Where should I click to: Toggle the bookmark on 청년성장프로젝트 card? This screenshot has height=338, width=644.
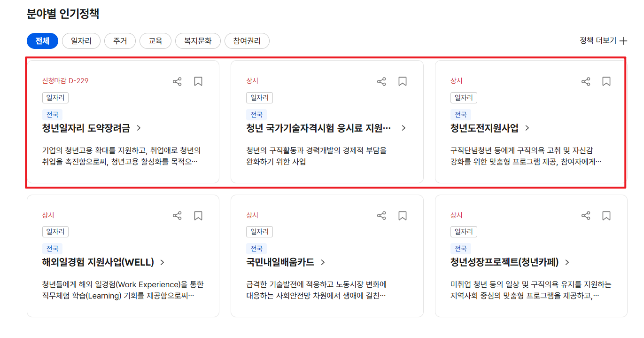pos(606,215)
